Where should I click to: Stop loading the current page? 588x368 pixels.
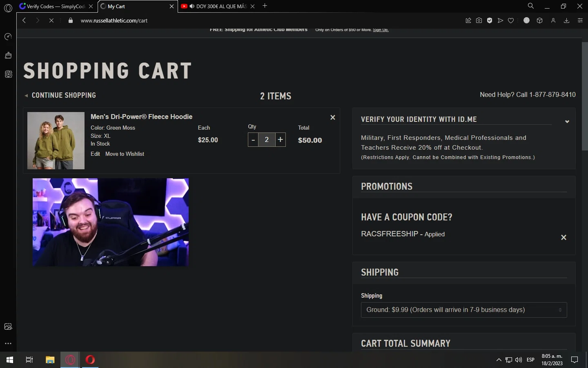click(x=51, y=20)
